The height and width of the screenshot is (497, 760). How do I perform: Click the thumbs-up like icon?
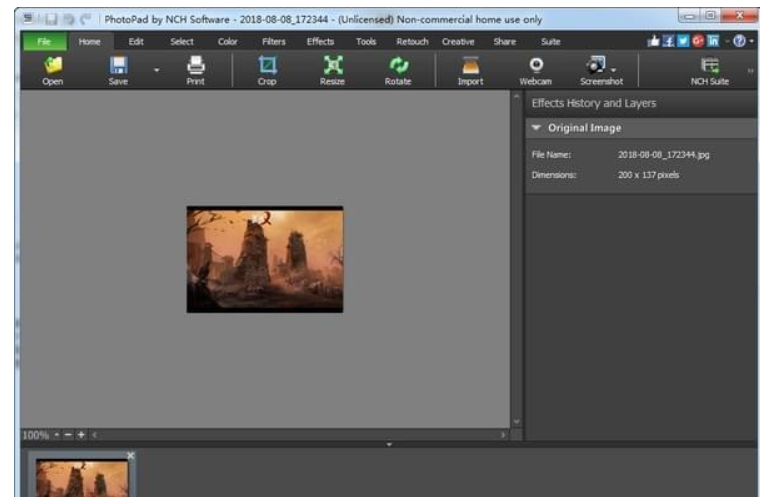click(653, 41)
